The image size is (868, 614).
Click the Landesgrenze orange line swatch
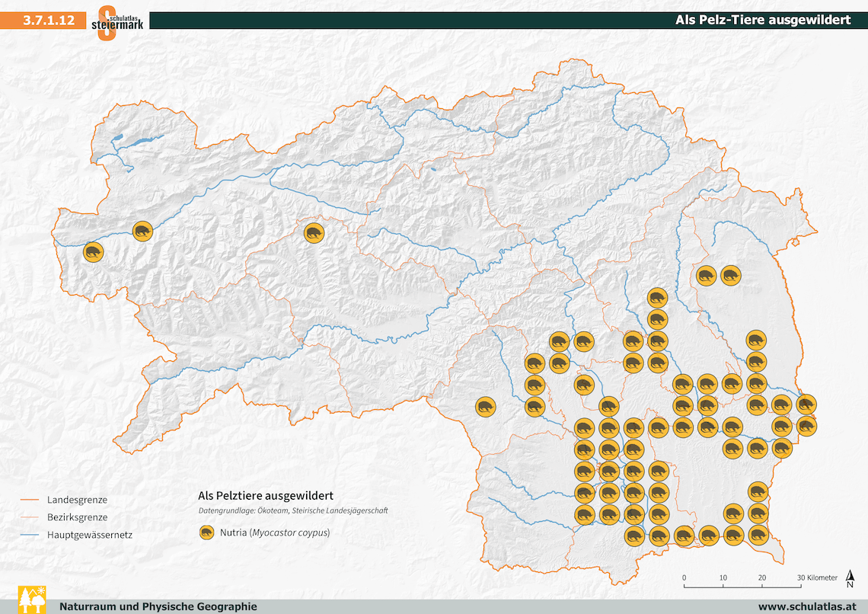30,500
